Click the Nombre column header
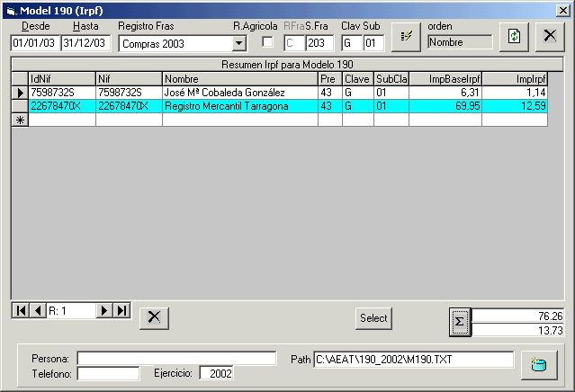Image resolution: width=575 pixels, height=392 pixels. coord(239,78)
